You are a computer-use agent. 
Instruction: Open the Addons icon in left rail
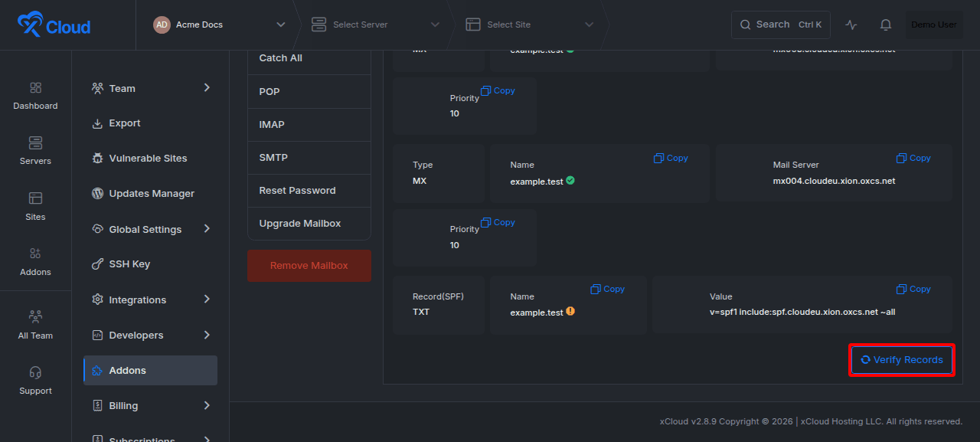tap(35, 262)
